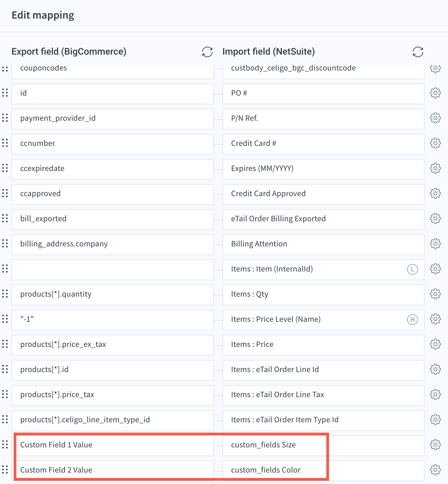The height and width of the screenshot is (484, 448).
Task: Open settings gear for P/N Ref. mapping
Action: click(x=435, y=118)
